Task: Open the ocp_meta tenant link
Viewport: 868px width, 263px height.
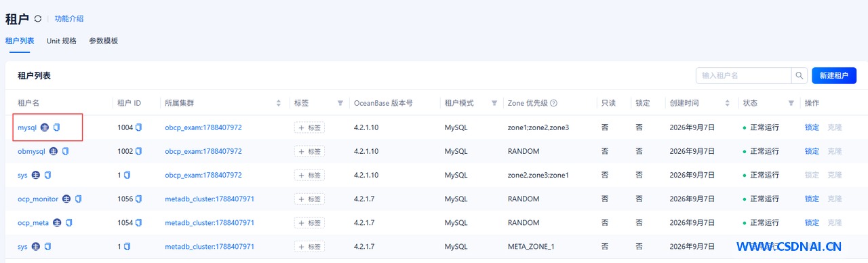Action: click(x=33, y=222)
